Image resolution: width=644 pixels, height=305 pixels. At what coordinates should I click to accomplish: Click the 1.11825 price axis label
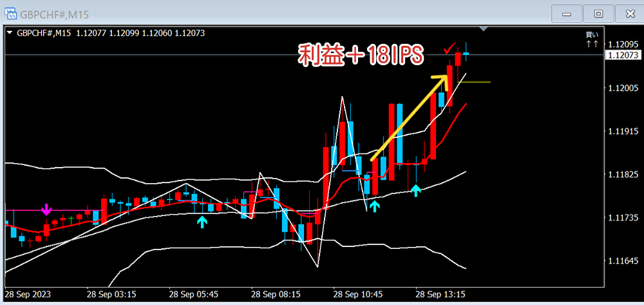pyautogui.click(x=623, y=175)
